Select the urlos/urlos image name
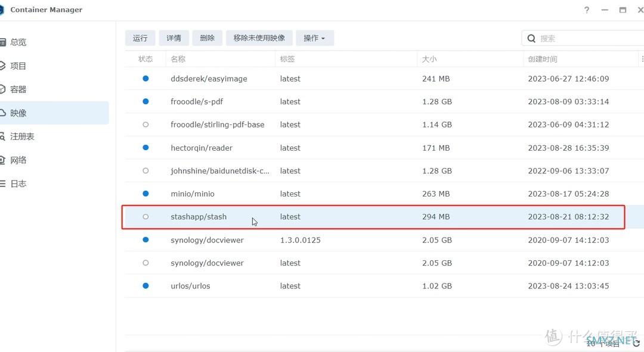 (x=190, y=286)
